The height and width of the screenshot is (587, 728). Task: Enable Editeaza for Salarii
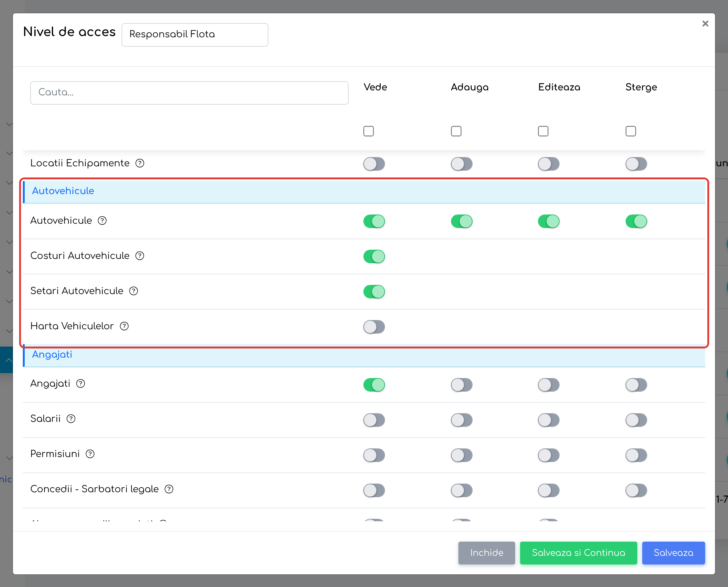pyautogui.click(x=549, y=420)
